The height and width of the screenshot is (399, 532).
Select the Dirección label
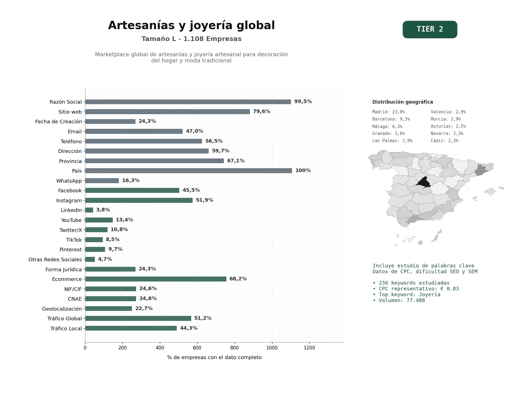coord(70,151)
